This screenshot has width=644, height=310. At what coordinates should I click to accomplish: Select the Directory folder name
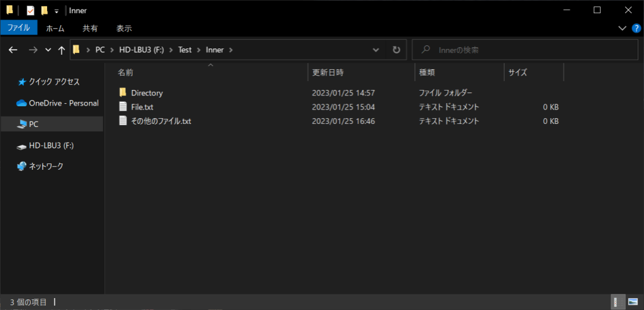tap(147, 93)
